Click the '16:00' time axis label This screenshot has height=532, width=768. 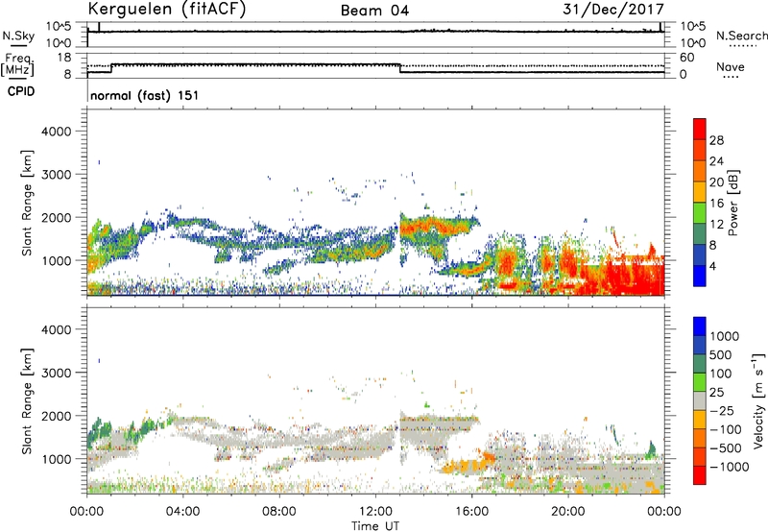tap(471, 512)
